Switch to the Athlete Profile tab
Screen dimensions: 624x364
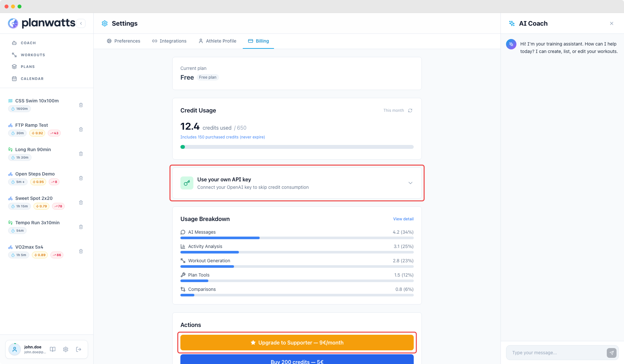point(217,41)
